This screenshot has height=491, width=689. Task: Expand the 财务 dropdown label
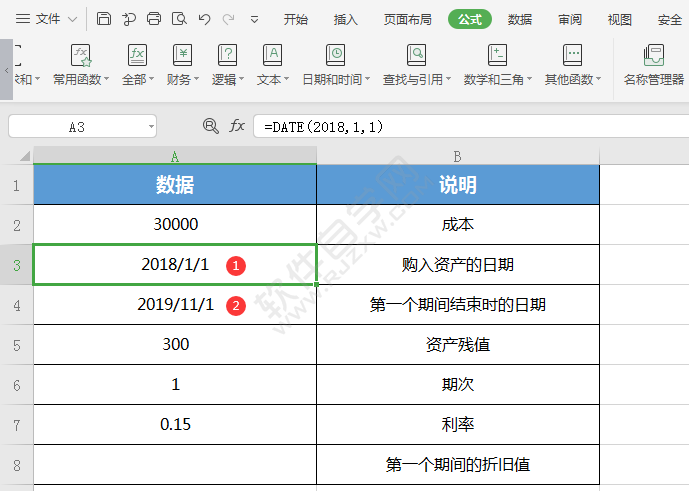pyautogui.click(x=182, y=80)
